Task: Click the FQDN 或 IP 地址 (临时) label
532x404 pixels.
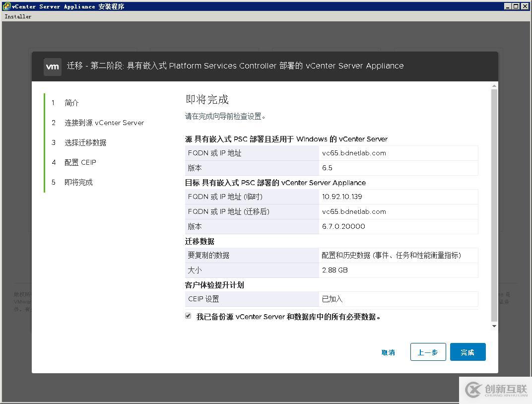Action: tap(225, 197)
